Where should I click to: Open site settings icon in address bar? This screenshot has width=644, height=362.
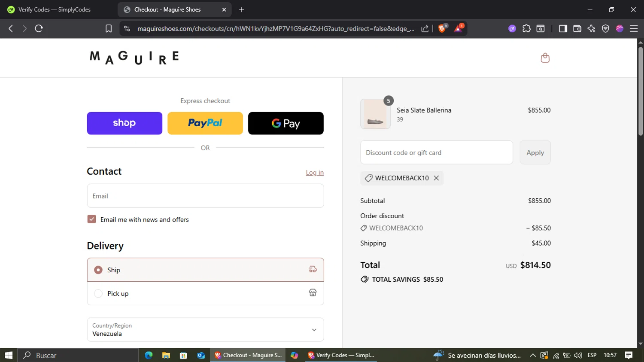click(127, 28)
